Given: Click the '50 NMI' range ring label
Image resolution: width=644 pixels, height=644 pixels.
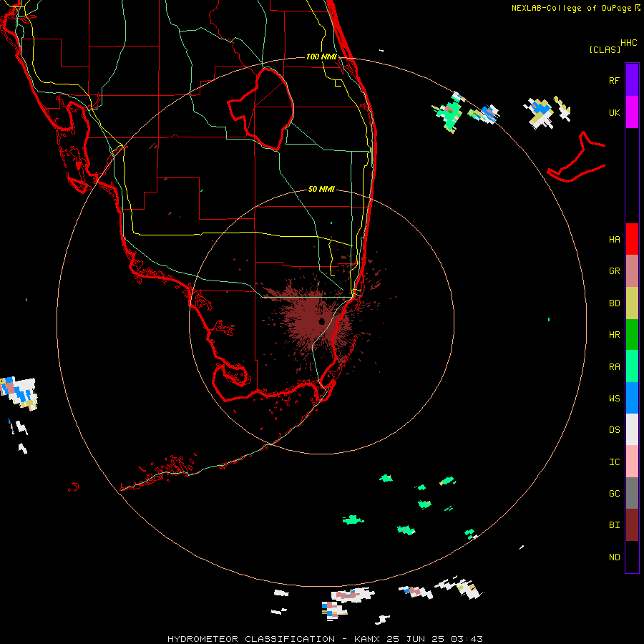Looking at the screenshot, I should click(x=321, y=189).
